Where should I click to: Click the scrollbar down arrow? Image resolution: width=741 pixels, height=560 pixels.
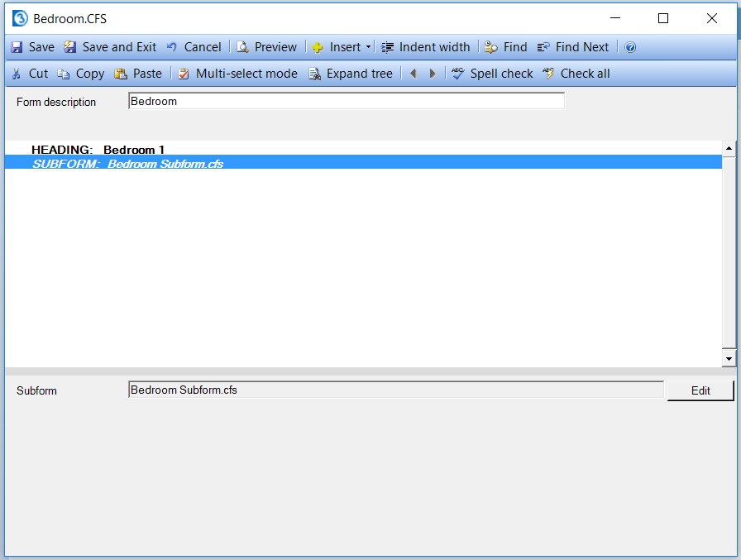click(729, 359)
